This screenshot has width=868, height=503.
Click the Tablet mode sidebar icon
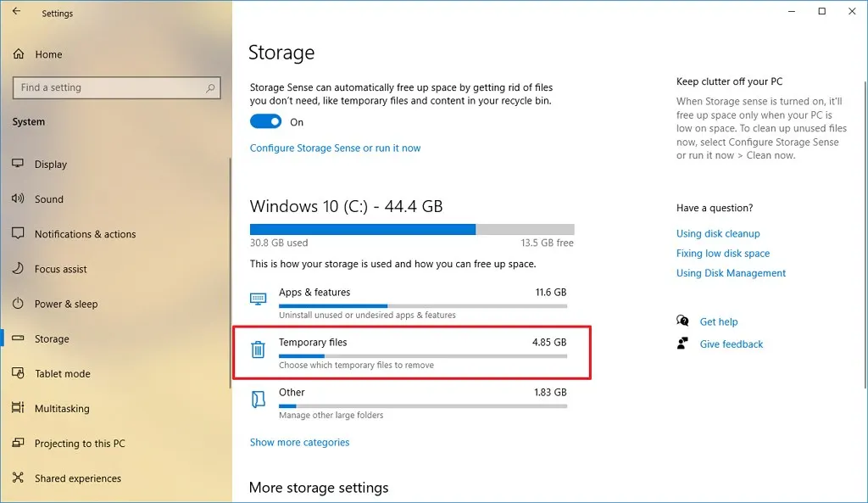(x=19, y=373)
